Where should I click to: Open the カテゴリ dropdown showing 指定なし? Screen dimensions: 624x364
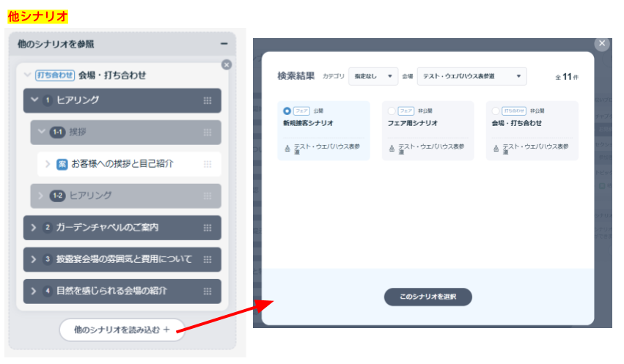pyautogui.click(x=372, y=76)
